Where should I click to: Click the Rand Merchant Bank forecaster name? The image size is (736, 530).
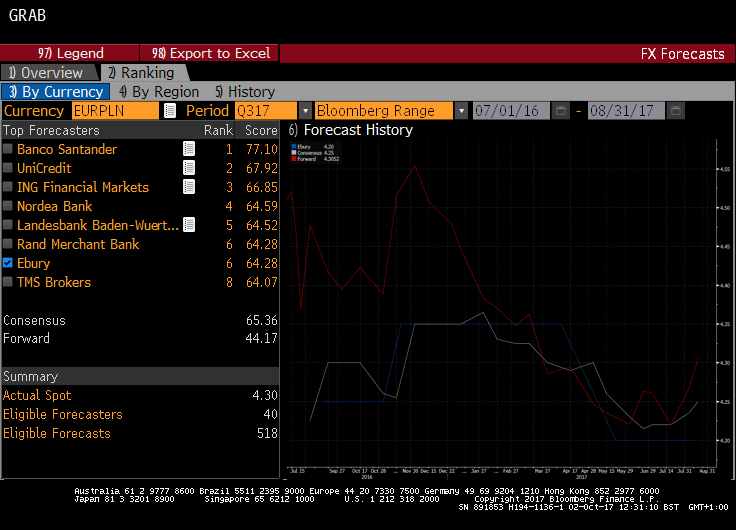(78, 244)
